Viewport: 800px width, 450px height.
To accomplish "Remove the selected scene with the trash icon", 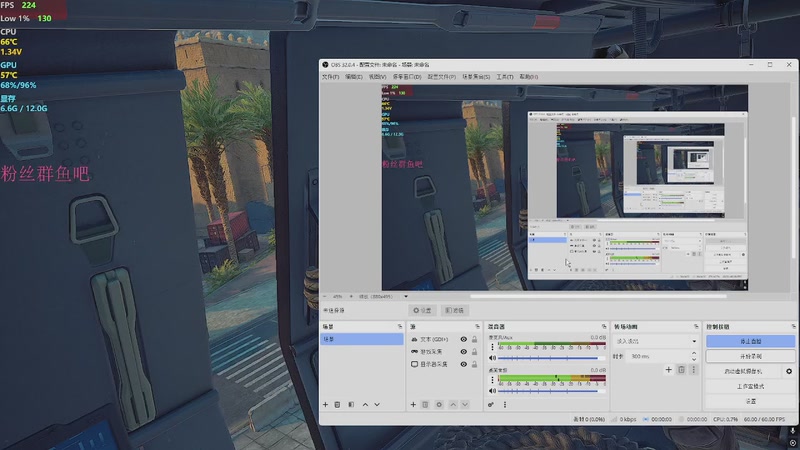I will point(337,405).
